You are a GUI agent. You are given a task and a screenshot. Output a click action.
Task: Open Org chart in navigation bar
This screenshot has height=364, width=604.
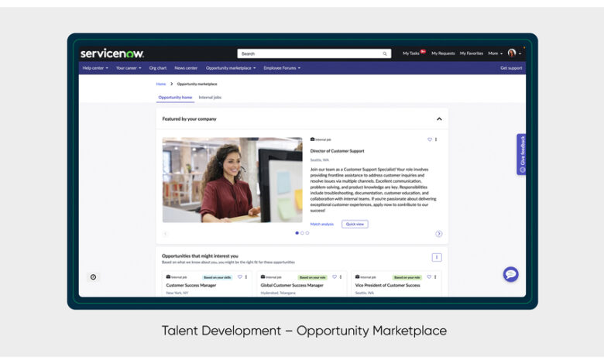pos(158,68)
